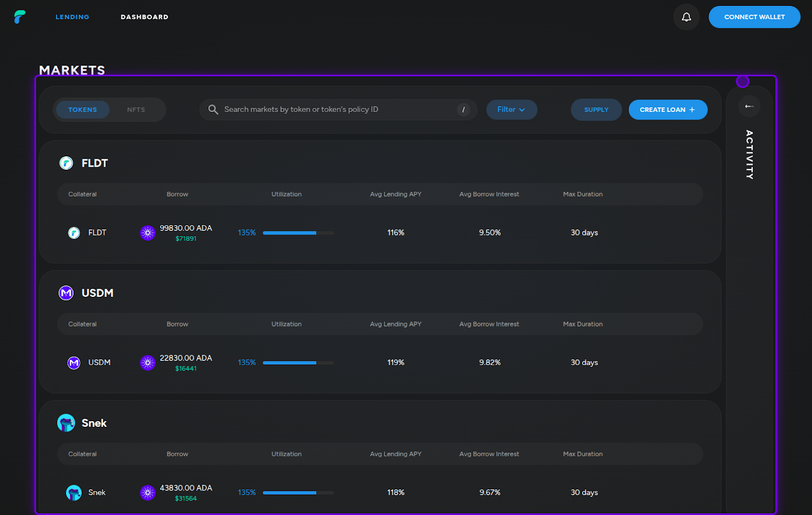
Task: Click the 135% utilization in the USDM row
Action: [247, 363]
